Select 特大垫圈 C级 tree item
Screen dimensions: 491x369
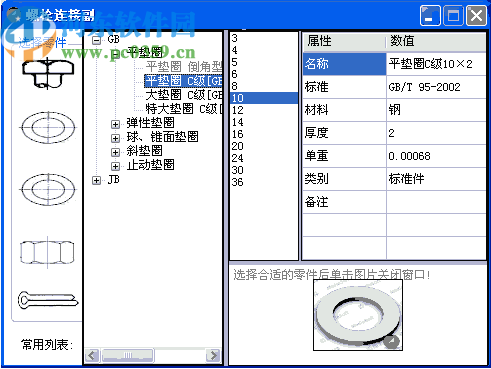click(184, 109)
